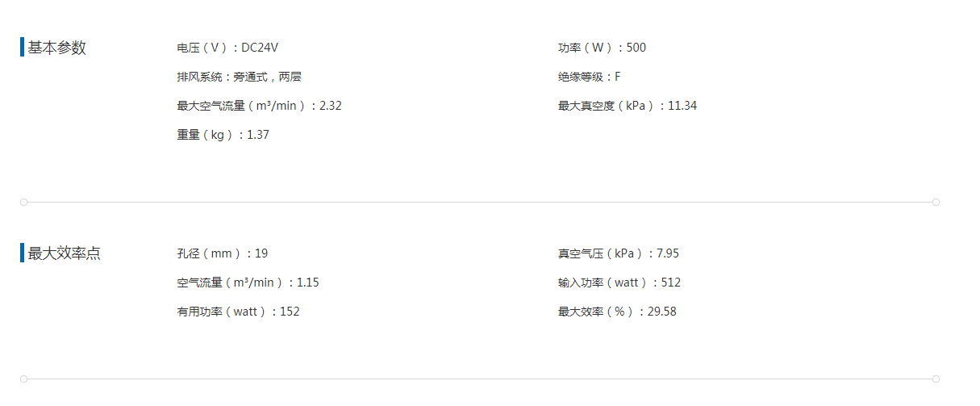The image size is (980, 406).
Task: Click the 真空气压（kPa）：7.95 line
Action: point(618,253)
